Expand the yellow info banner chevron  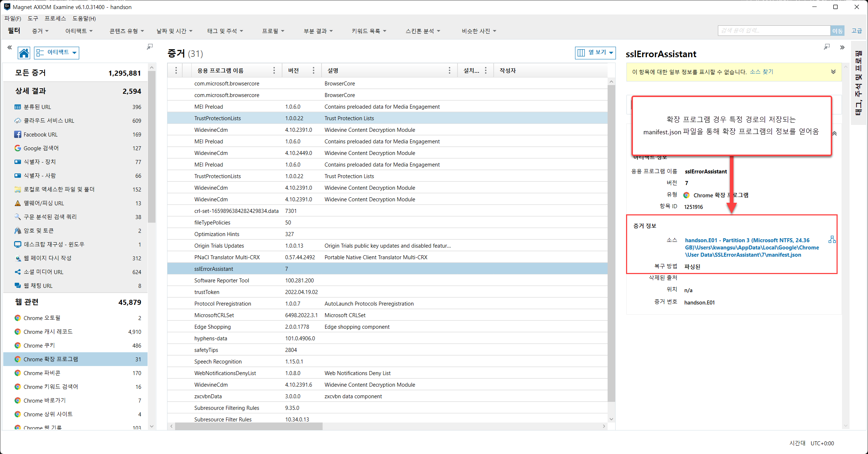pos(833,72)
